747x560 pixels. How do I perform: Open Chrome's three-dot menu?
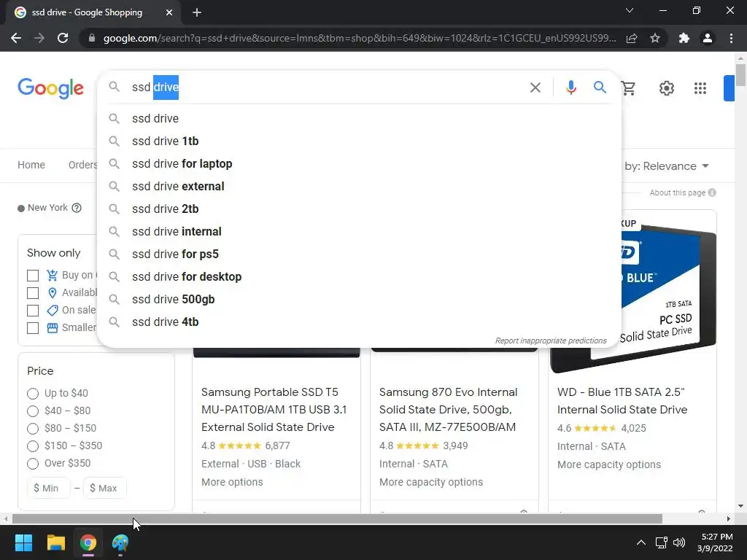click(731, 38)
